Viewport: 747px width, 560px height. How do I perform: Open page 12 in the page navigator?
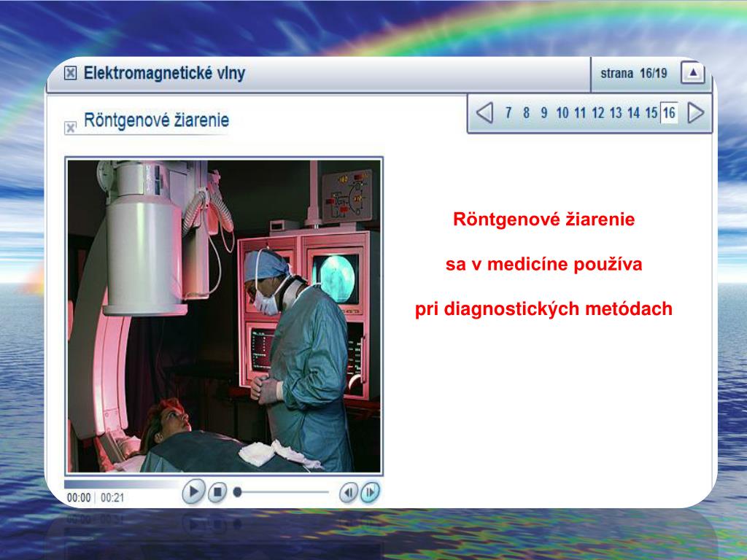pyautogui.click(x=598, y=113)
